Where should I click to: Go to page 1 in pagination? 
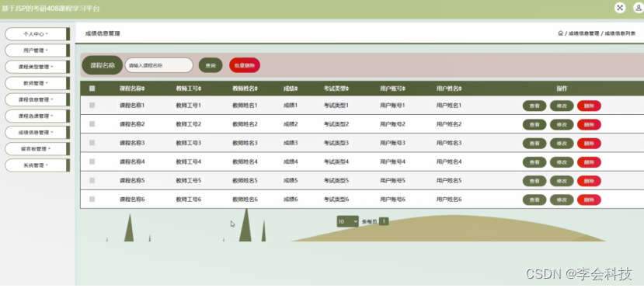point(384,221)
